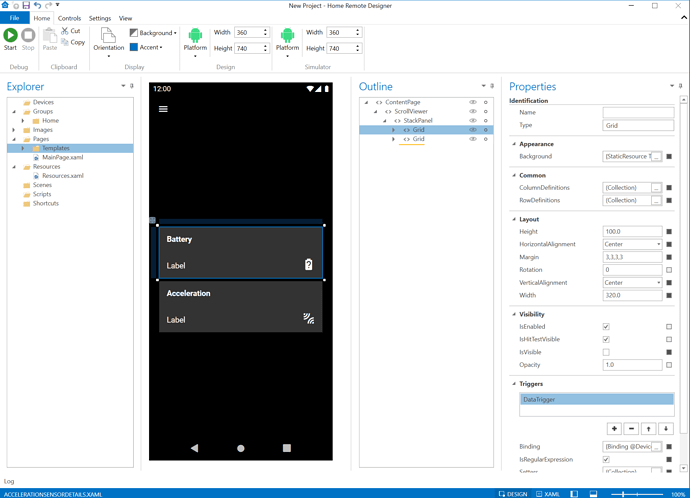Switch to the View ribbon tab

click(x=125, y=18)
